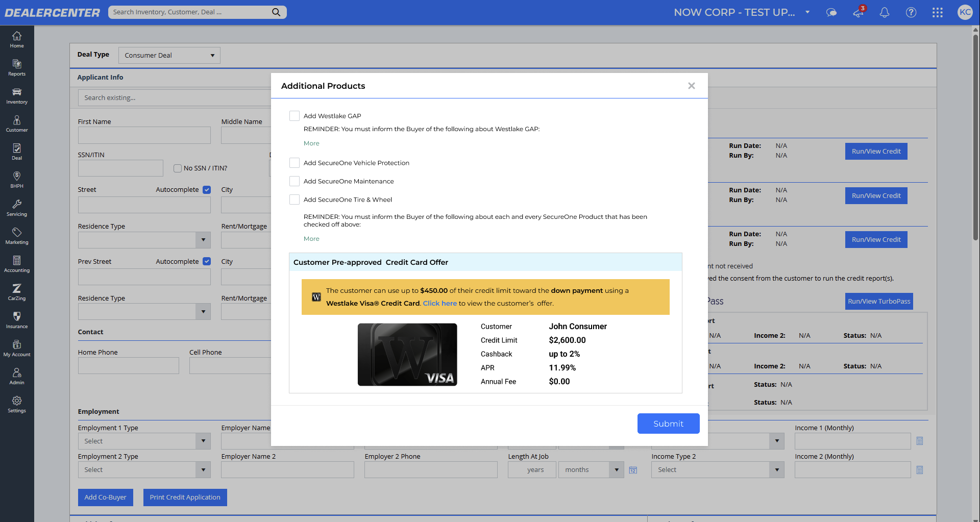Open calculator for Income 1 (Monthly)
Image resolution: width=980 pixels, height=522 pixels.
pyautogui.click(x=920, y=441)
